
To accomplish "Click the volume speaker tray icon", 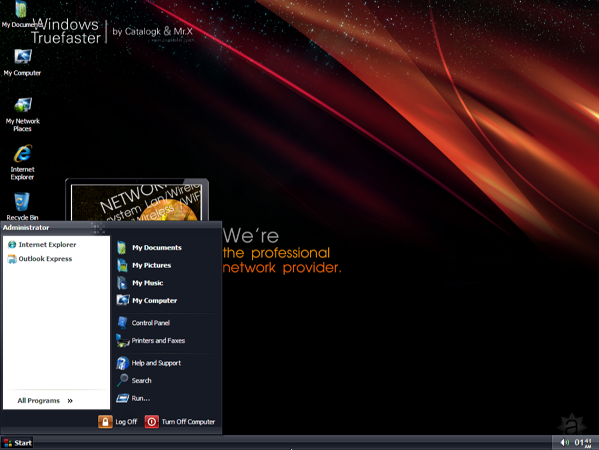I will (564, 442).
